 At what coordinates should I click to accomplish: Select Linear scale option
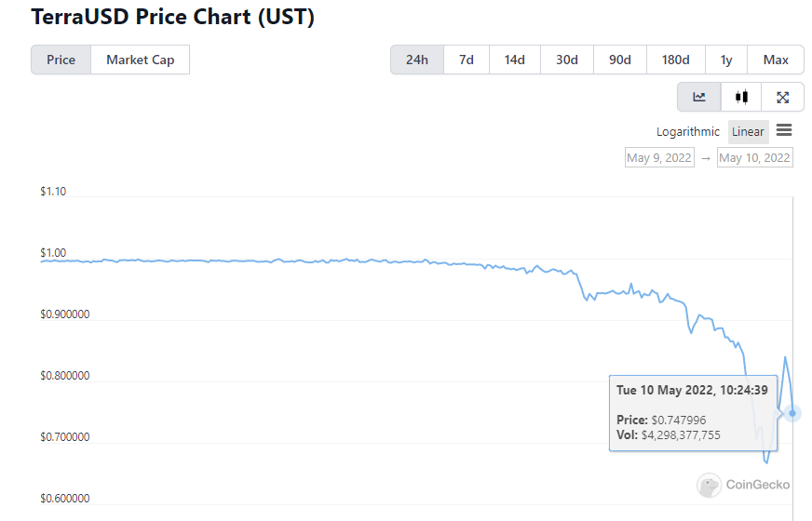748,131
